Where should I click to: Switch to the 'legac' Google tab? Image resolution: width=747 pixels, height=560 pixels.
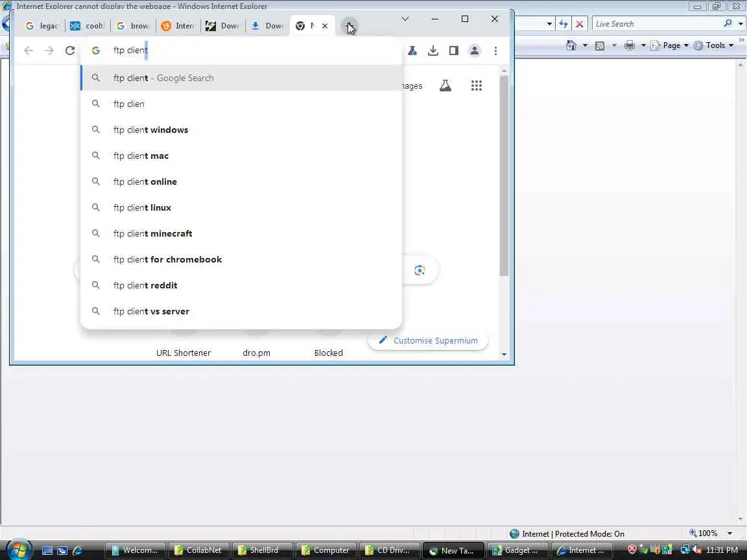coord(41,26)
